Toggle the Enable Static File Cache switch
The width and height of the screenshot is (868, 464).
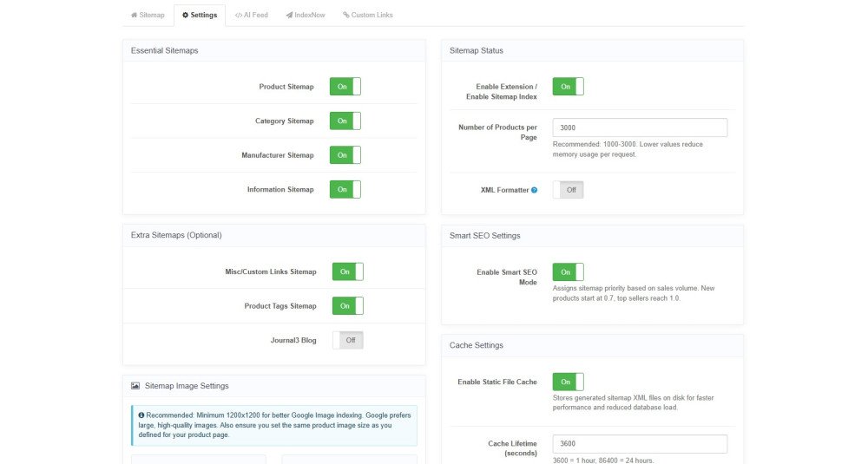pos(568,382)
